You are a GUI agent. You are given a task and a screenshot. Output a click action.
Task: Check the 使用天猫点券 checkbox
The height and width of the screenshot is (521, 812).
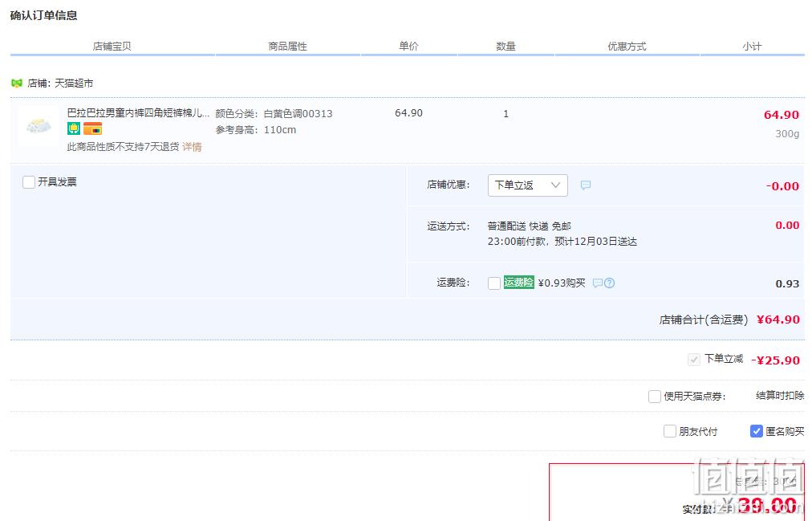[655, 397]
